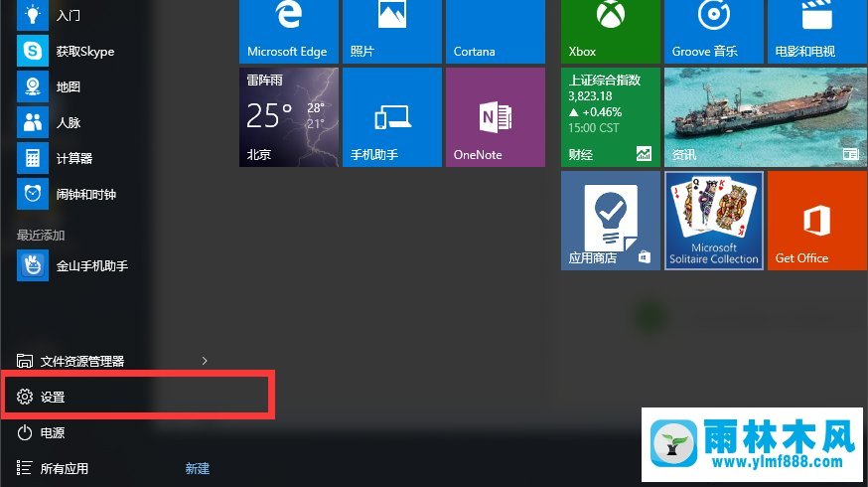Open the Microsoft Solitaire Collection tile
This screenshot has width=868, height=487.
tap(713, 221)
